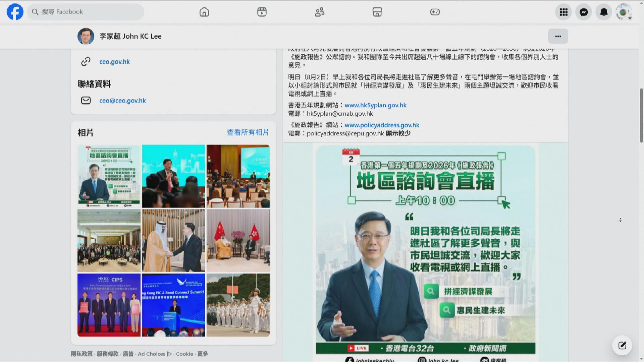The image size is (644, 362).
Task: Open the Gaming tab
Action: pyautogui.click(x=435, y=12)
